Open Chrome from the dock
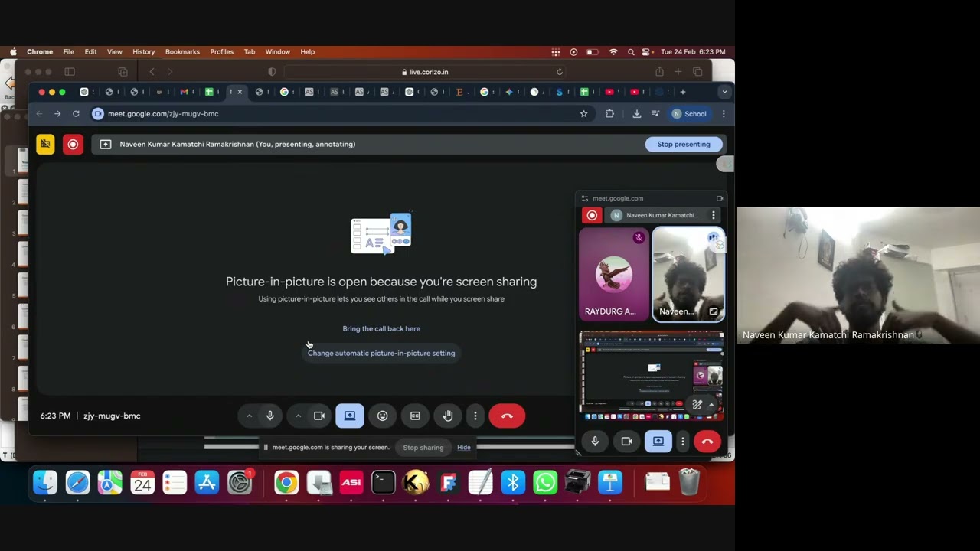This screenshot has width=980, height=551. [x=286, y=482]
